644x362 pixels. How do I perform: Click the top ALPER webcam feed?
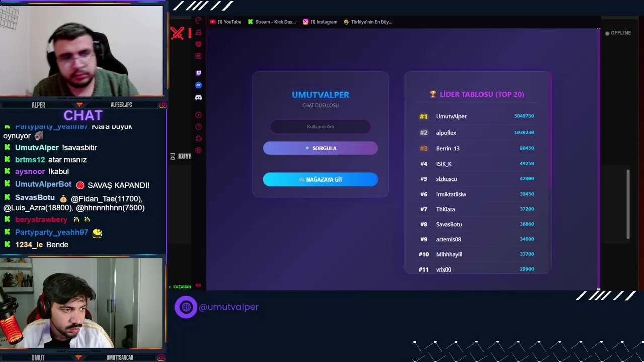pyautogui.click(x=82, y=51)
